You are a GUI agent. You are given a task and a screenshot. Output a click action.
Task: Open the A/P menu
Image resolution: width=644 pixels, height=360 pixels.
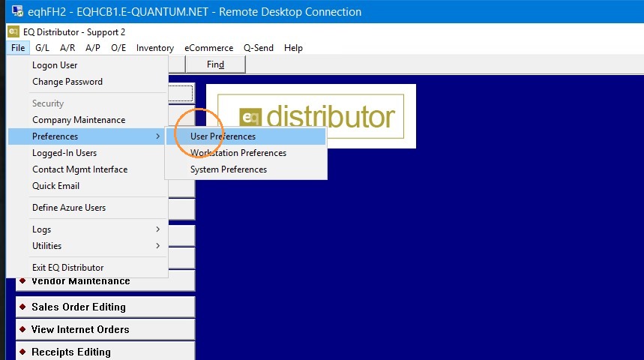[93, 48]
